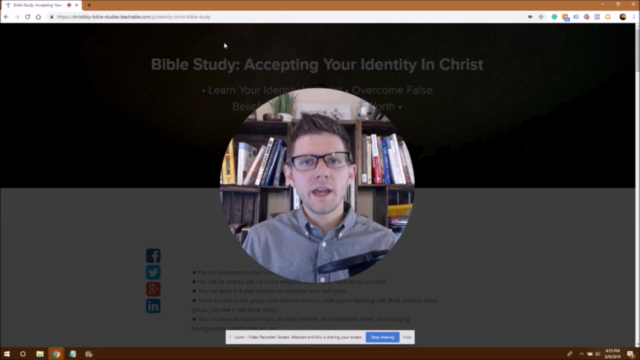640x360 pixels.
Task: Open the browser home page
Action: 38,17
